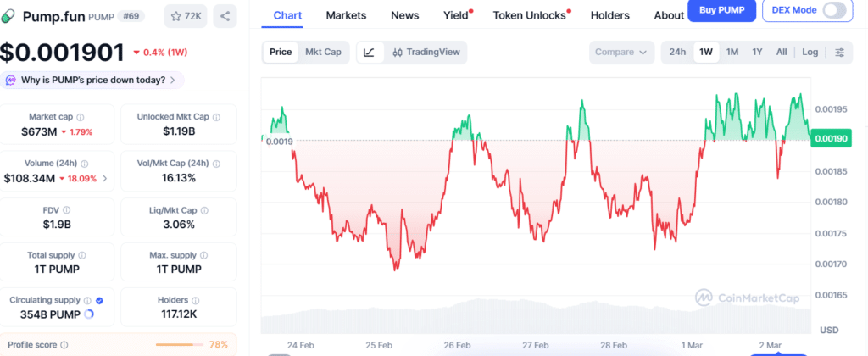Toggle the Log scale option

tap(810, 53)
